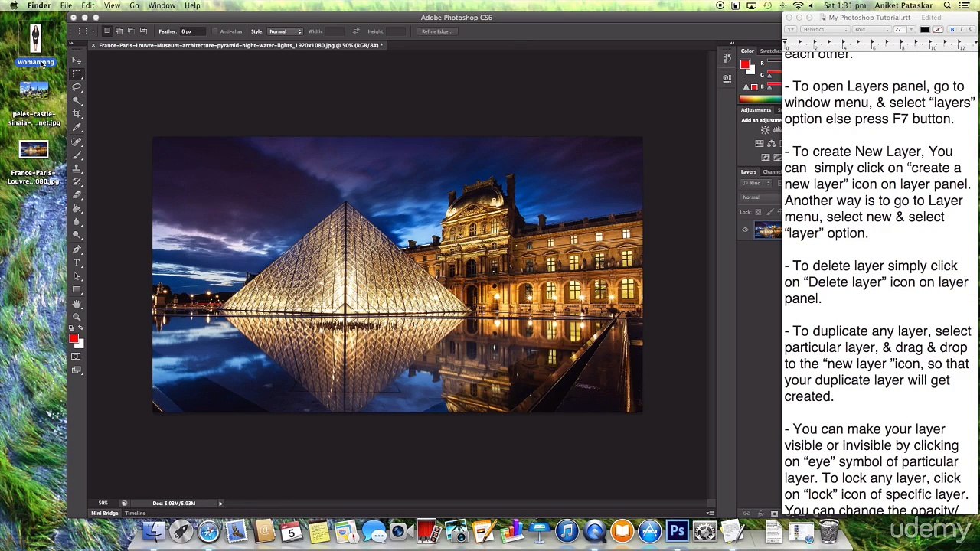Choose Intersect with selection mode
This screenshot has width=980, height=551.
click(x=142, y=31)
